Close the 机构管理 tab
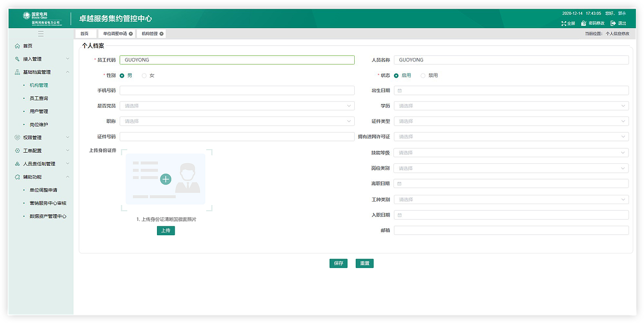Screen dimensions: 644x323 pos(162,34)
